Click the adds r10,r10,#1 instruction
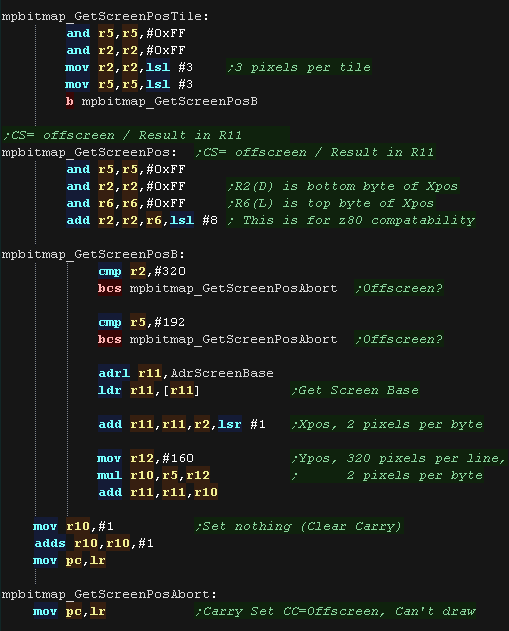Image resolution: width=509 pixels, height=631 pixels. (94, 543)
